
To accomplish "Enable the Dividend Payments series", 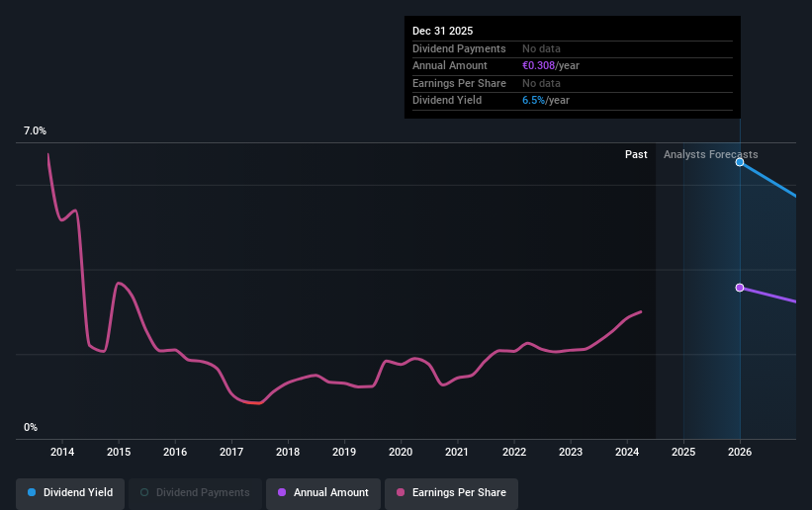I will point(195,492).
